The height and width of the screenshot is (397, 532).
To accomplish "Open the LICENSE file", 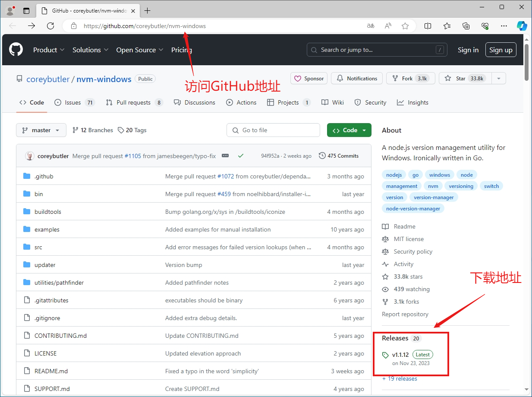I will pyautogui.click(x=45, y=353).
